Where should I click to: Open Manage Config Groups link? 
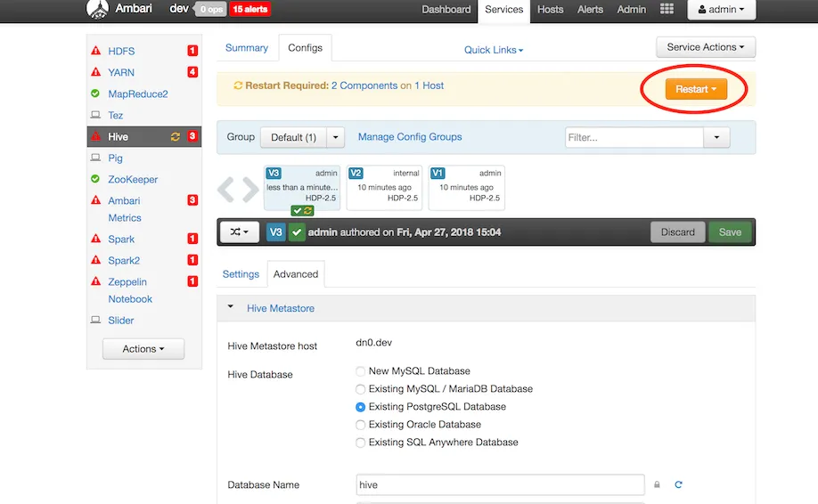[x=410, y=136]
